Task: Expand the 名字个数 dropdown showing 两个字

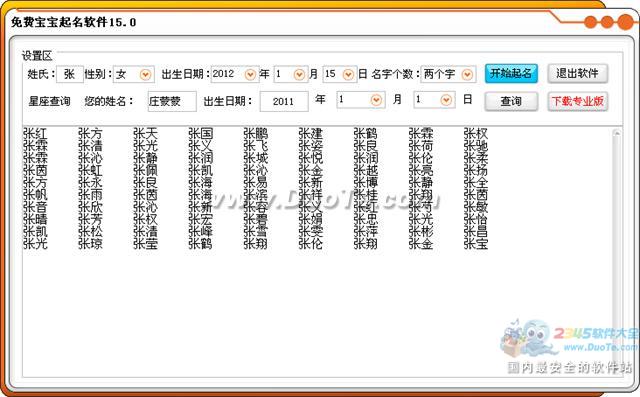Action: 467,75
